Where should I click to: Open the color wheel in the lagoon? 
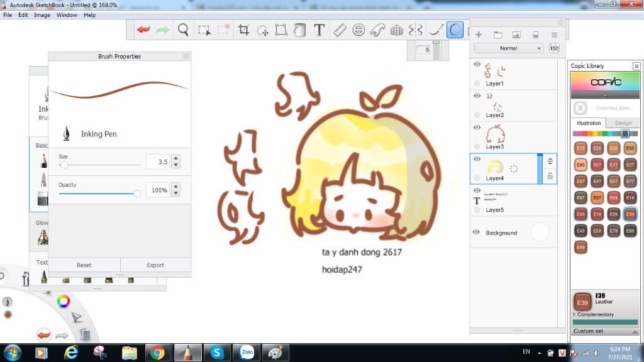point(64,301)
